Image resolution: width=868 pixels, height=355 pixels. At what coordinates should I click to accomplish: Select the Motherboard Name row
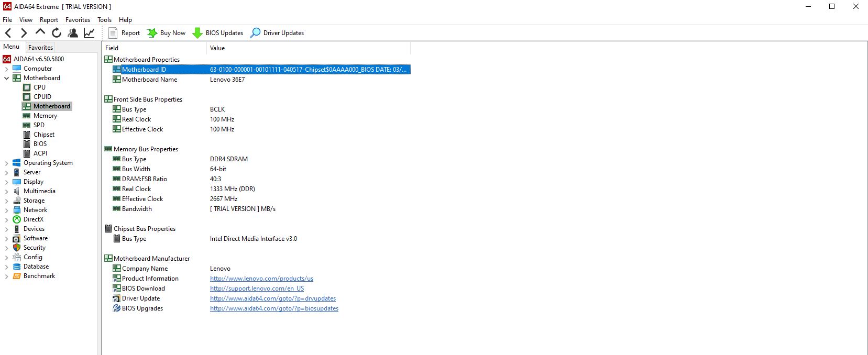coord(261,80)
